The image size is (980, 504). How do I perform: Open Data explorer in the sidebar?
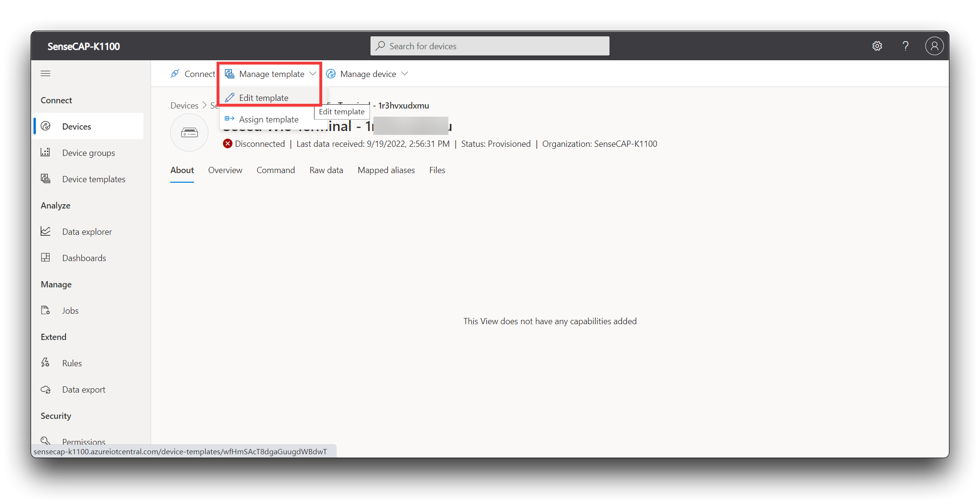tap(88, 231)
